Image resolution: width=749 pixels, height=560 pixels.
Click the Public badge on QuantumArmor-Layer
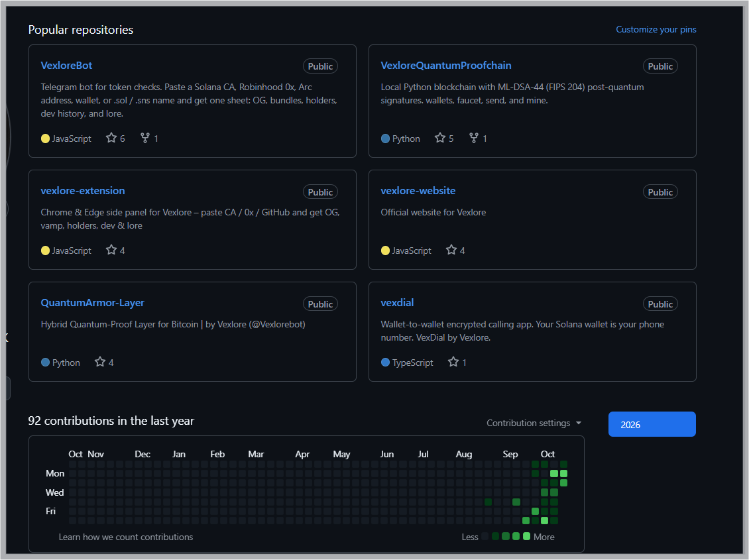(320, 304)
